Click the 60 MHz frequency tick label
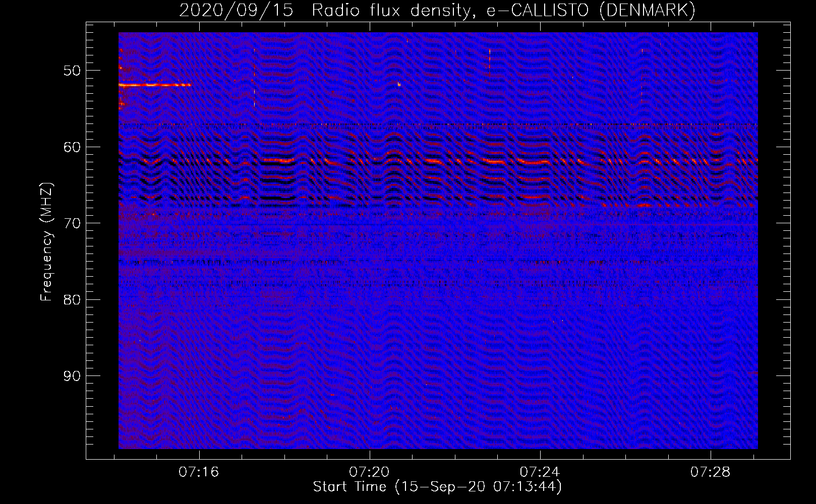Viewport: 816px width, 504px height. (x=72, y=147)
